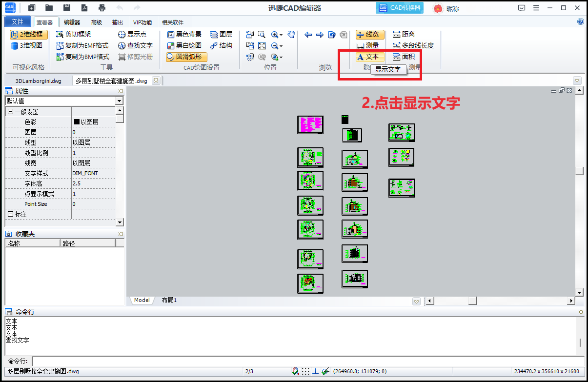Click the magenta drawing thumbnail on canvas
This screenshot has height=382, width=588.
click(310, 125)
